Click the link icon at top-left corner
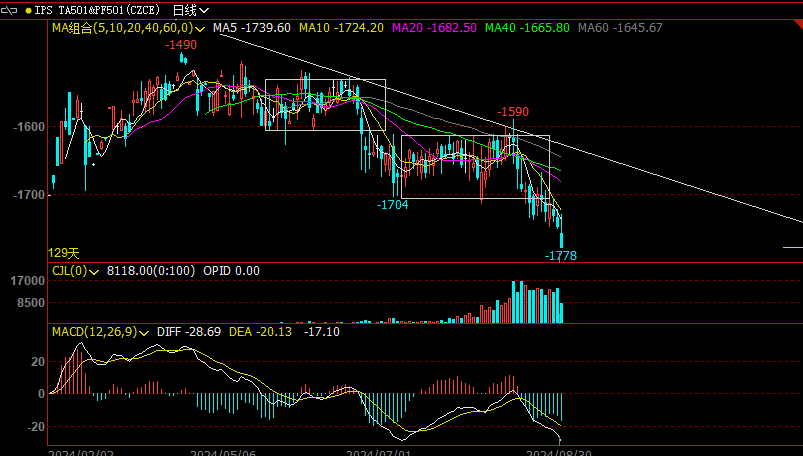This screenshot has height=456, width=803. tap(10, 9)
